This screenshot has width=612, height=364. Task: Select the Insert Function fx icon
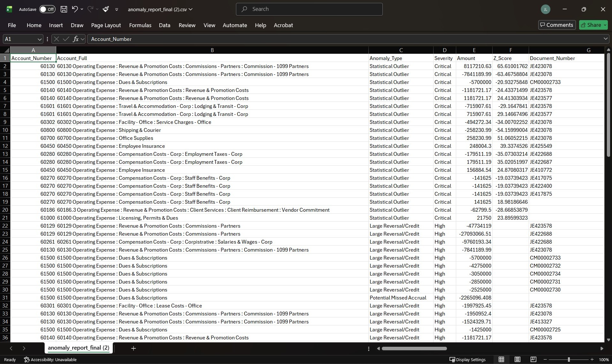76,39
